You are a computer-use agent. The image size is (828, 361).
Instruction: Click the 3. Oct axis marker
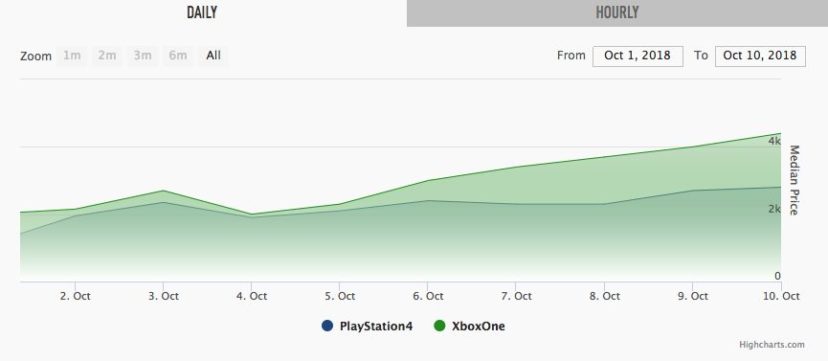(163, 296)
